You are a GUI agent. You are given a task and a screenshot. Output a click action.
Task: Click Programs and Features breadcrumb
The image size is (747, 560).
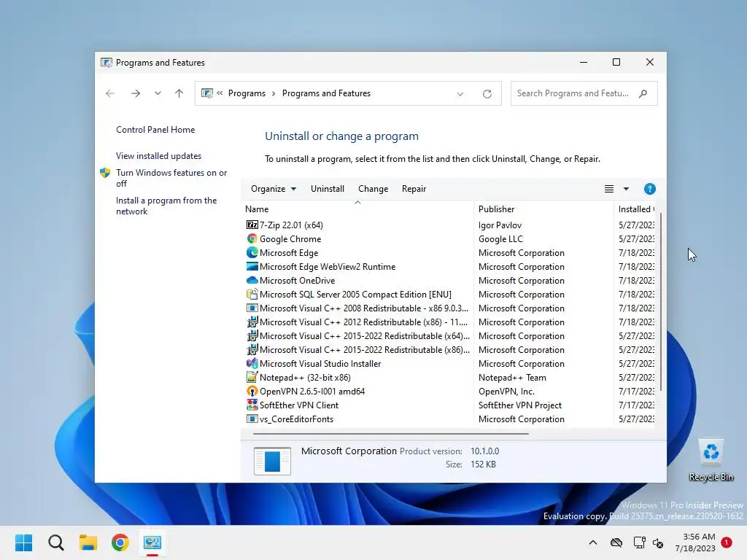326,93
